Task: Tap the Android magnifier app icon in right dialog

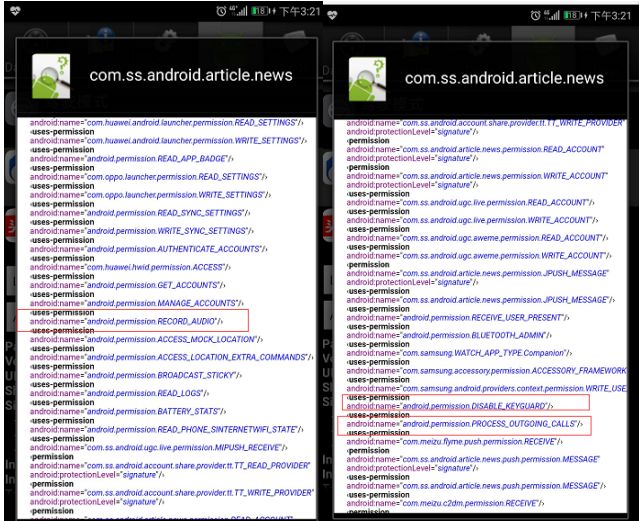Action: pos(367,79)
